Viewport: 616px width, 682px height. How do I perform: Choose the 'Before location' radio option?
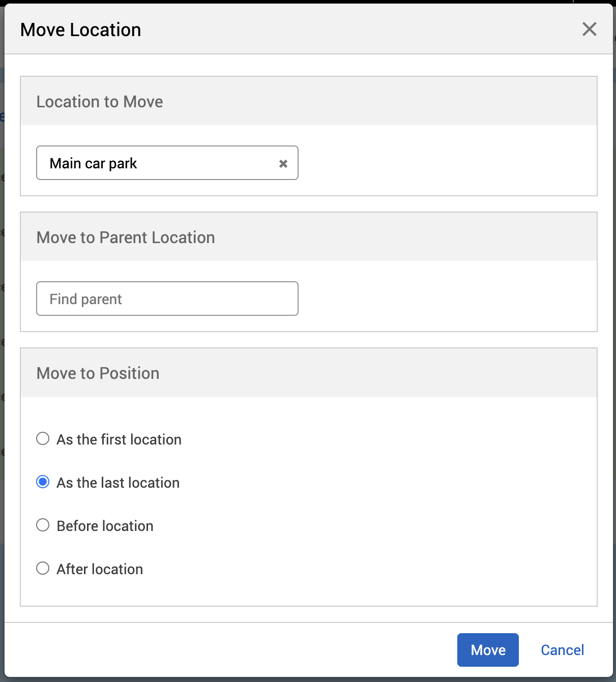(x=43, y=525)
